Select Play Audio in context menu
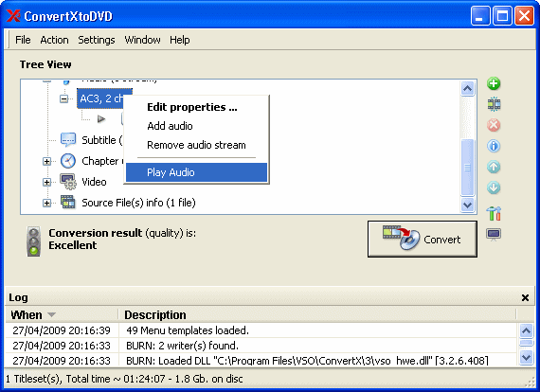The image size is (540, 392). click(x=196, y=172)
